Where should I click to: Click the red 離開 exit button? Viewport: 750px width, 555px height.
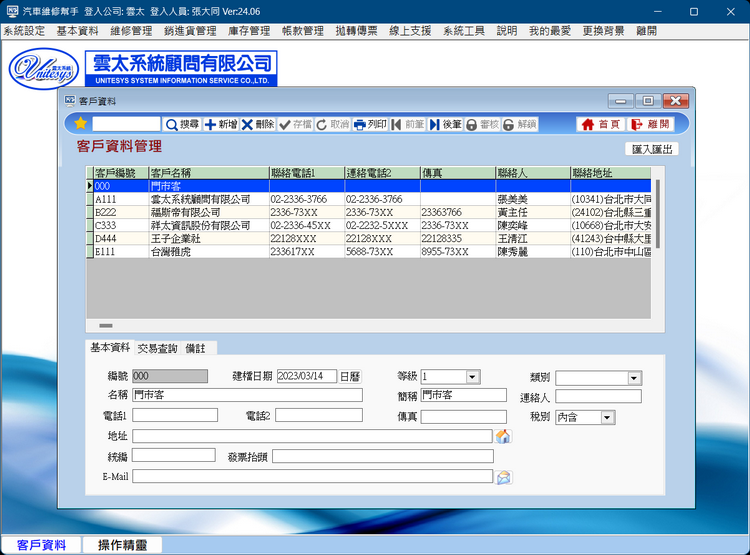pyautogui.click(x=650, y=124)
